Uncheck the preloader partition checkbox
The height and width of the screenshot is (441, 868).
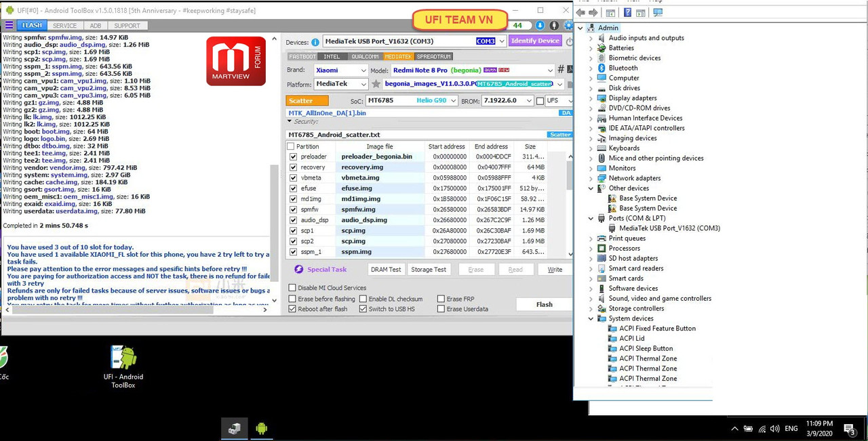[x=293, y=156]
